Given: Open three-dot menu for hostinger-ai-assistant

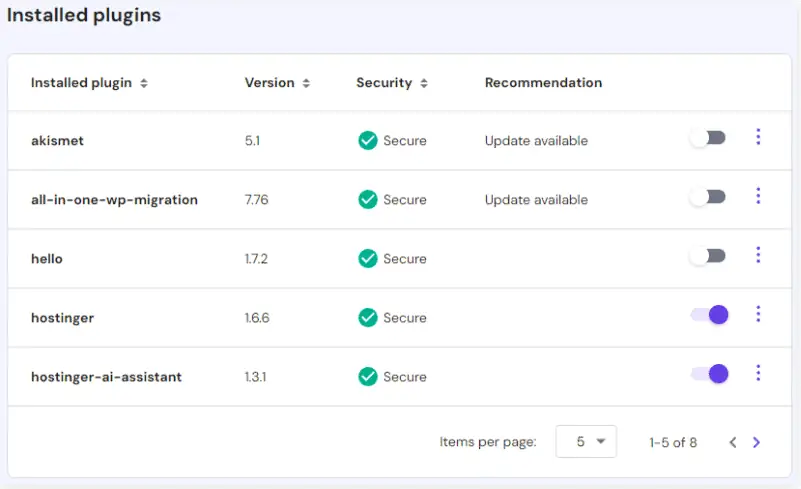Looking at the screenshot, I should click(758, 374).
